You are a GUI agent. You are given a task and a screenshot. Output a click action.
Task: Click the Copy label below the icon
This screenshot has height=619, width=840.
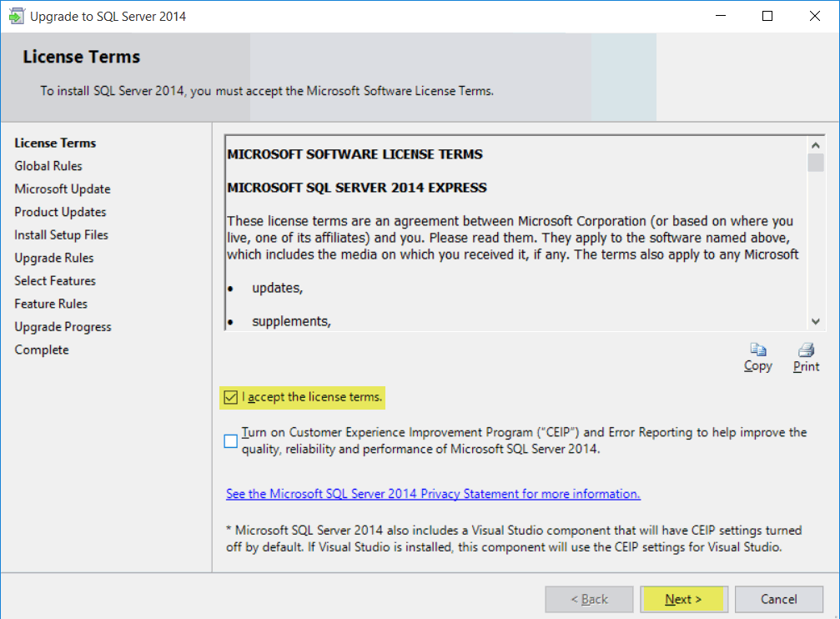tap(757, 366)
